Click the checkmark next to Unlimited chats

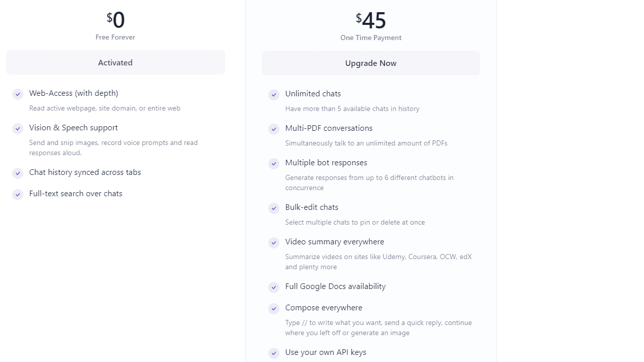coord(274,94)
